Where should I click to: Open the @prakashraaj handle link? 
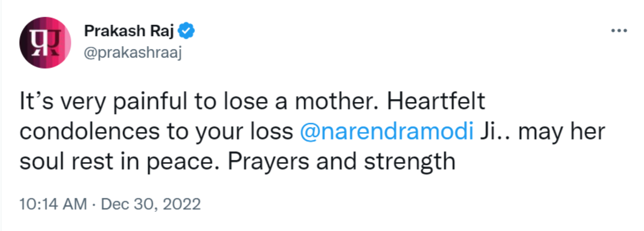click(133, 53)
